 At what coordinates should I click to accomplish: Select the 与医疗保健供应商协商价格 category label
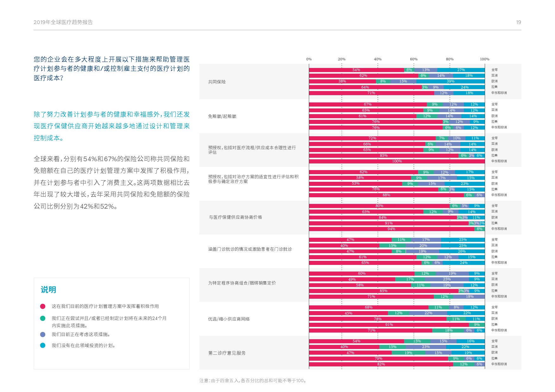click(x=235, y=217)
